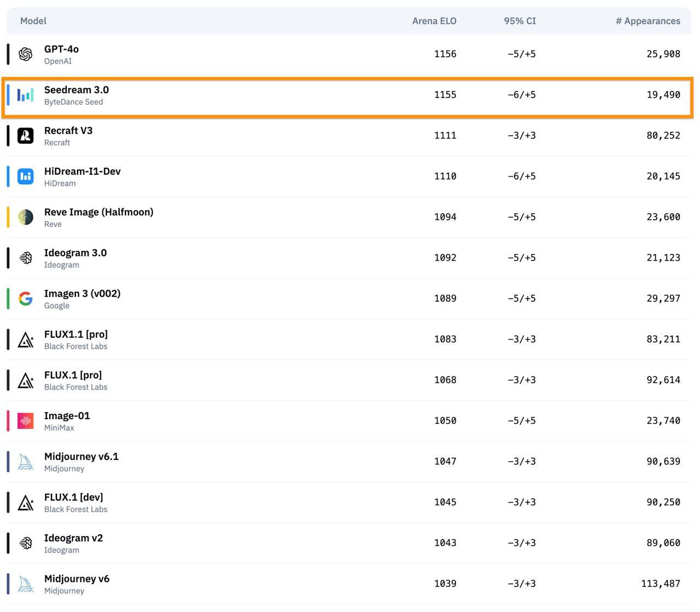
Task: Open the Image-01 model name
Action: 67,416
